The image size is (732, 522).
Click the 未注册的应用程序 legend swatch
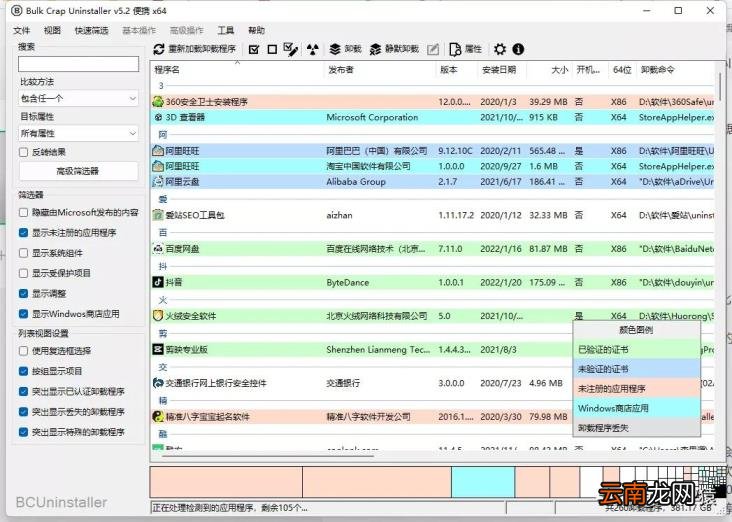637,388
